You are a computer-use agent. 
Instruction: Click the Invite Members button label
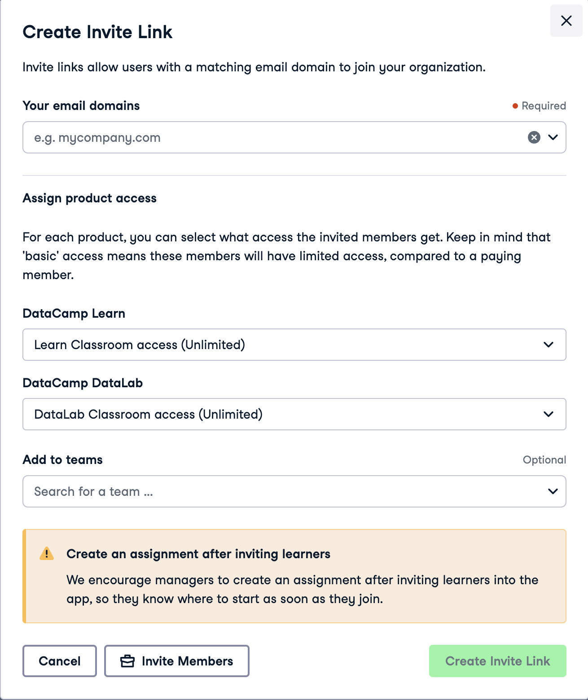[187, 661]
